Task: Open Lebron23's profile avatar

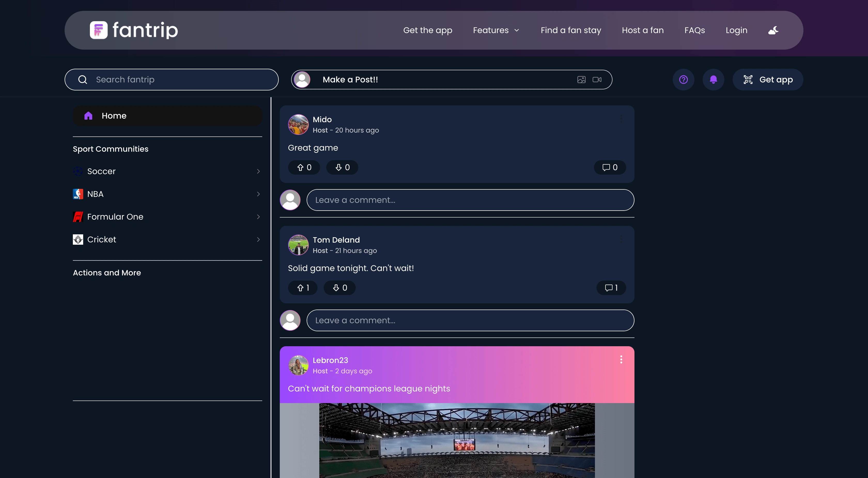Action: 298,365
